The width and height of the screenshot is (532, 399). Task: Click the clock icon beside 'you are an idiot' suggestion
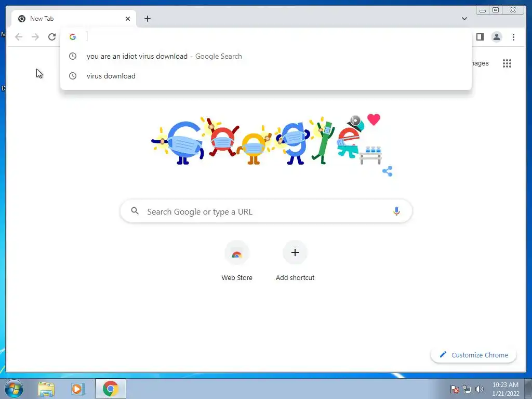coord(73,56)
